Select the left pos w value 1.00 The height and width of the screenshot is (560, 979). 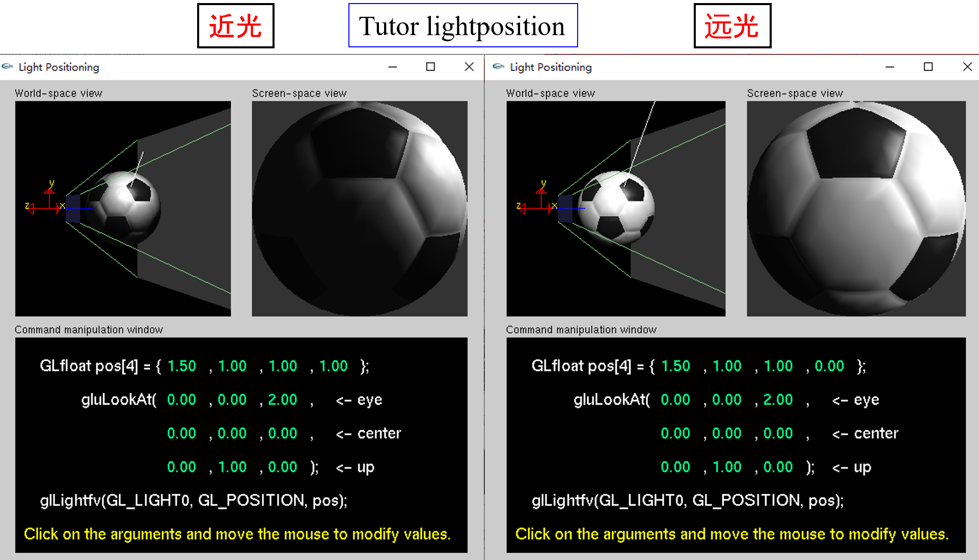click(x=333, y=366)
